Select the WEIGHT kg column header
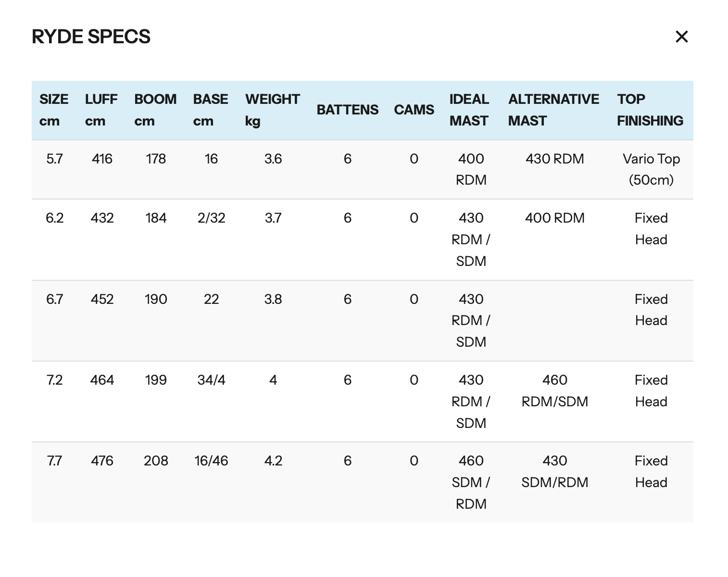 point(272,110)
